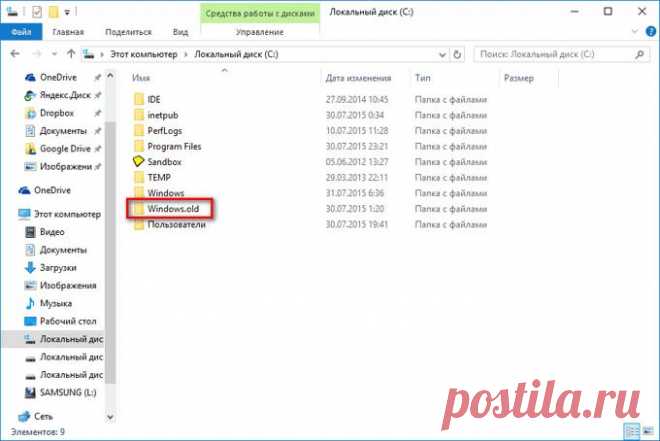The height and width of the screenshot is (441, 660).
Task: Click Папка с файлами type in Sandbox row
Action: 450,162
